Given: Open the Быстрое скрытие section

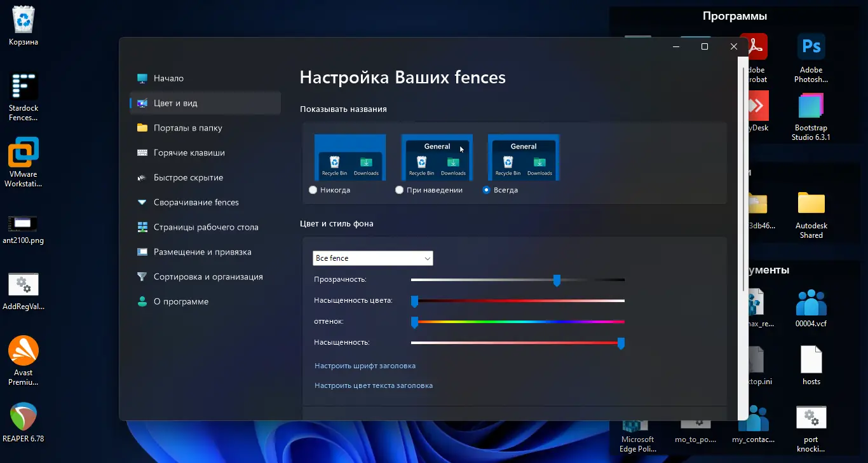Looking at the screenshot, I should [205, 177].
